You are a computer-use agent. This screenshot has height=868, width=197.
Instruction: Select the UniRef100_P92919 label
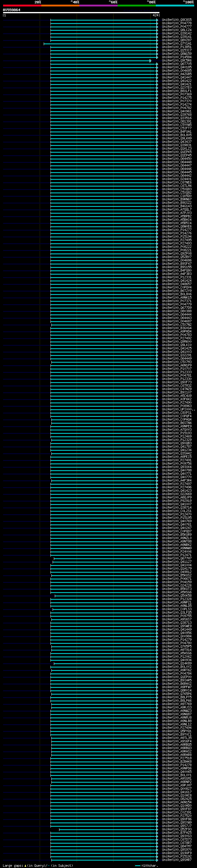(x=177, y=501)
